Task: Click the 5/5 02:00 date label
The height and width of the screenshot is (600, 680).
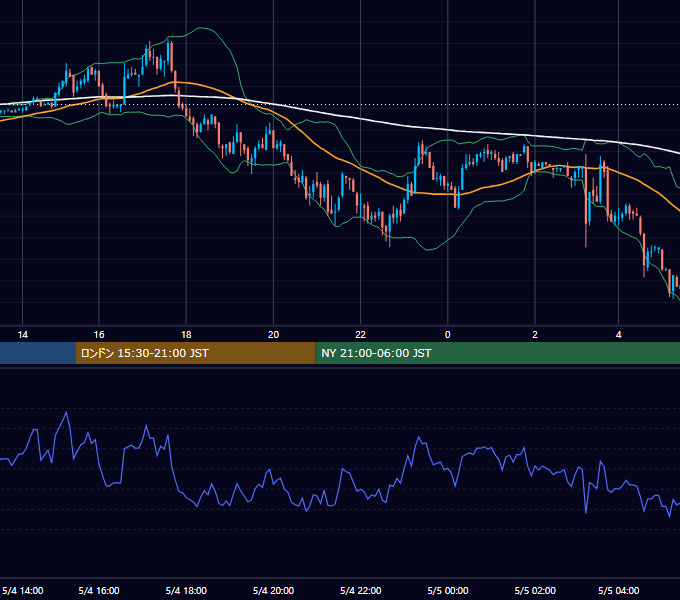Action: pyautogui.click(x=535, y=590)
